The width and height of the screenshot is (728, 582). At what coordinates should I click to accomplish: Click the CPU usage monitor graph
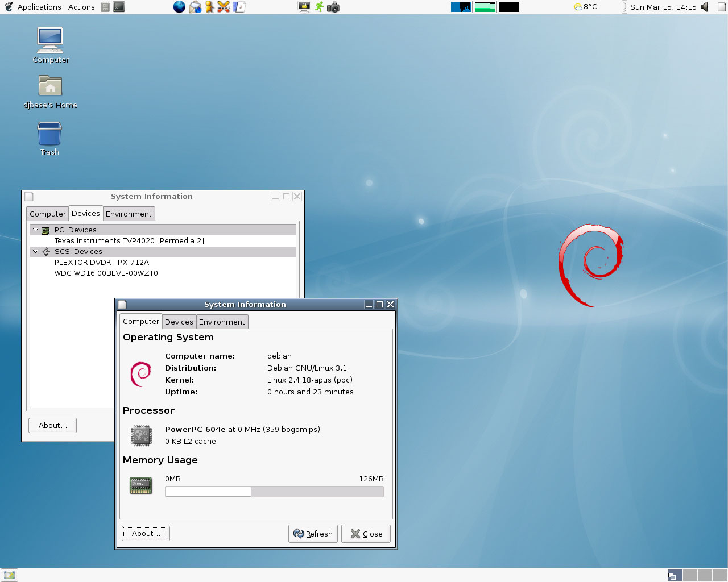point(461,7)
